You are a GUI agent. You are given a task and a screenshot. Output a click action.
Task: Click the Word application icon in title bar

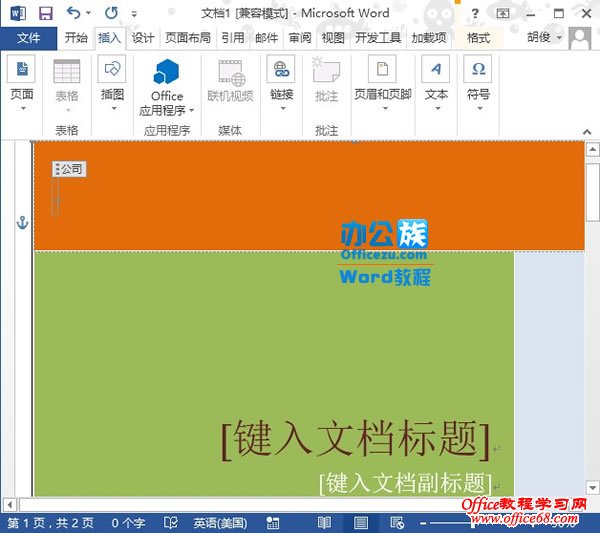(18, 13)
